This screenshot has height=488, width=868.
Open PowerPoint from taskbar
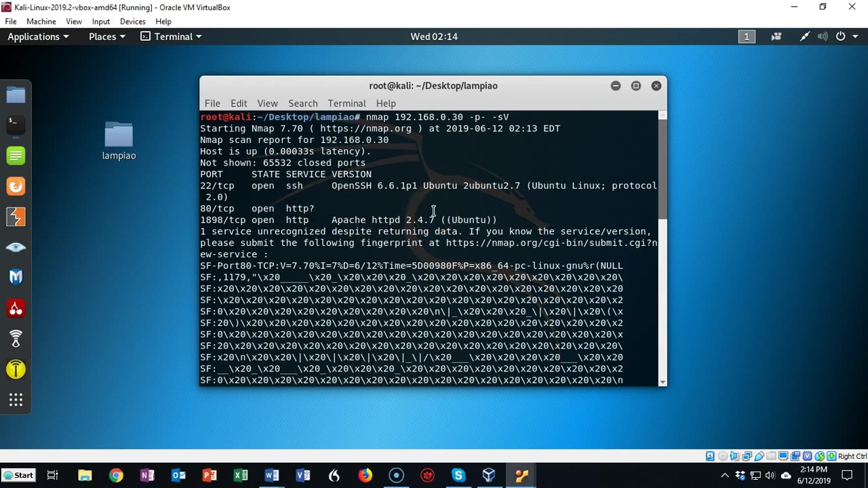pyautogui.click(x=210, y=476)
